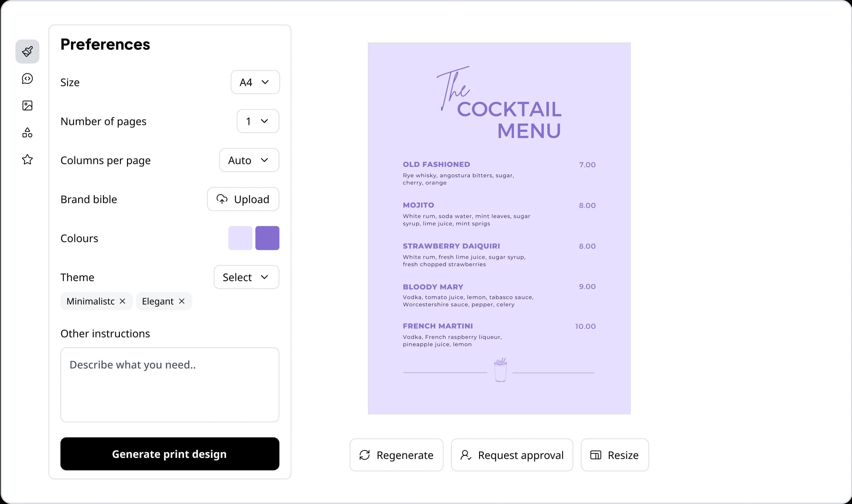The image size is (852, 504).
Task: Remove the Elegant theme tag
Action: point(182,301)
